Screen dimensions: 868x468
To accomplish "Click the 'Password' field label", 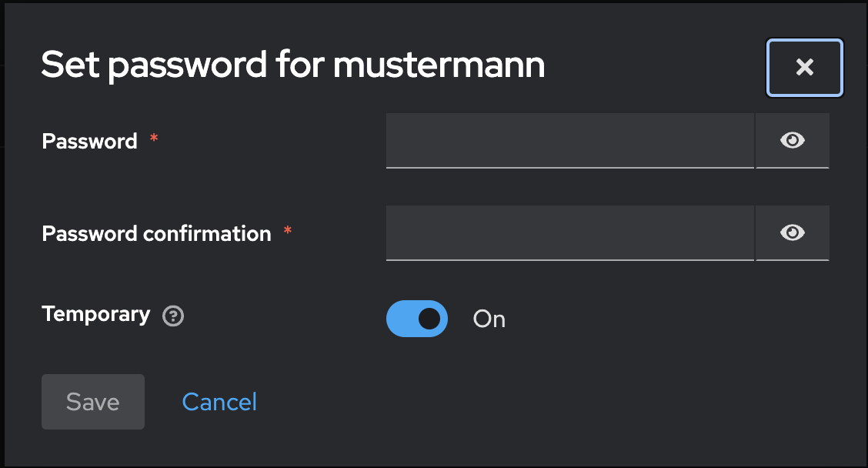I will click(x=89, y=141).
